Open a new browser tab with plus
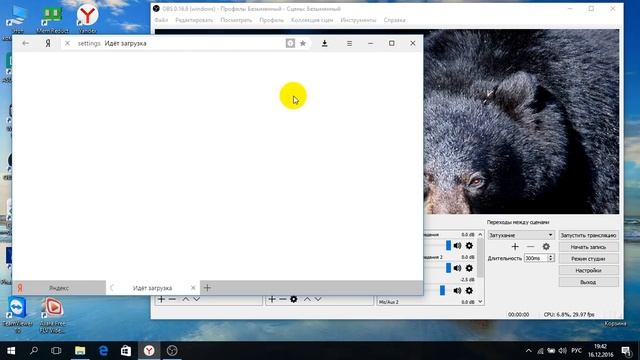640x360 pixels. pos(207,288)
